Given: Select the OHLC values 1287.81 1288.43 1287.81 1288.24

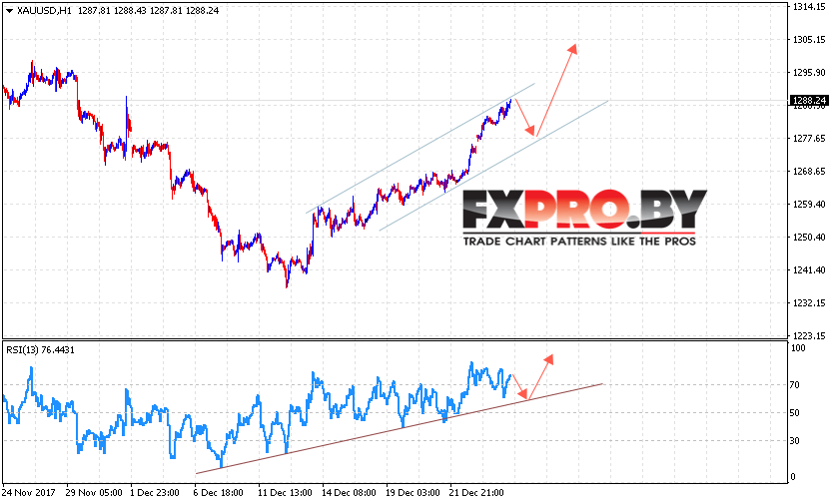Looking at the screenshot, I should (148, 11).
